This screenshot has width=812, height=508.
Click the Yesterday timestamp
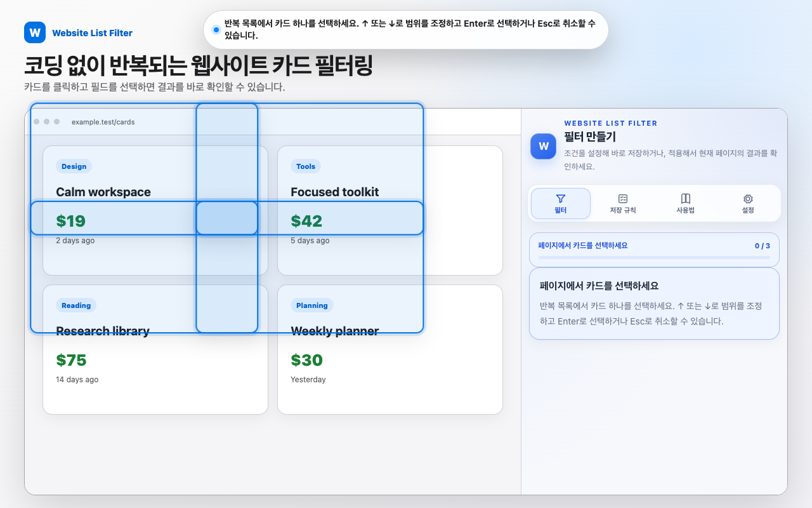308,380
